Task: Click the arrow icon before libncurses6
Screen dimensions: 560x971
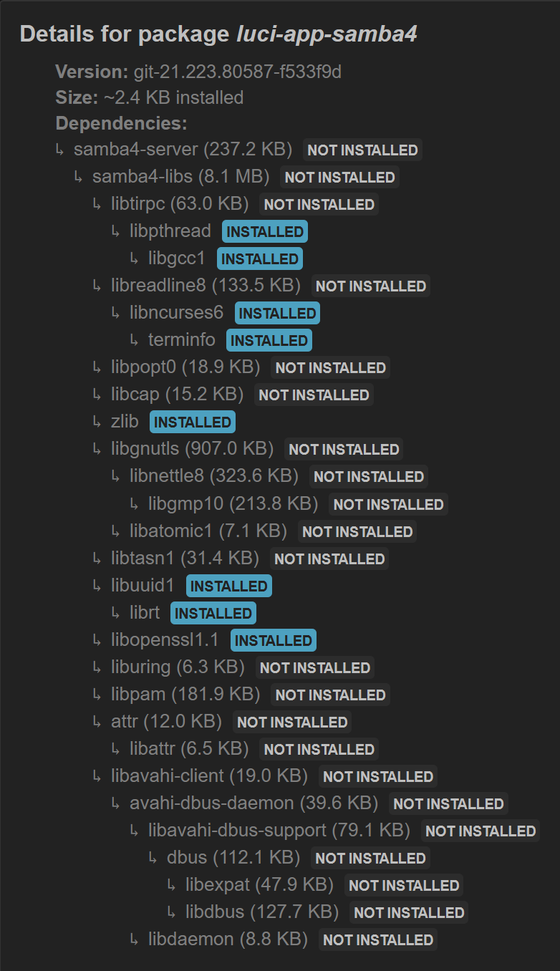Action: tap(116, 314)
